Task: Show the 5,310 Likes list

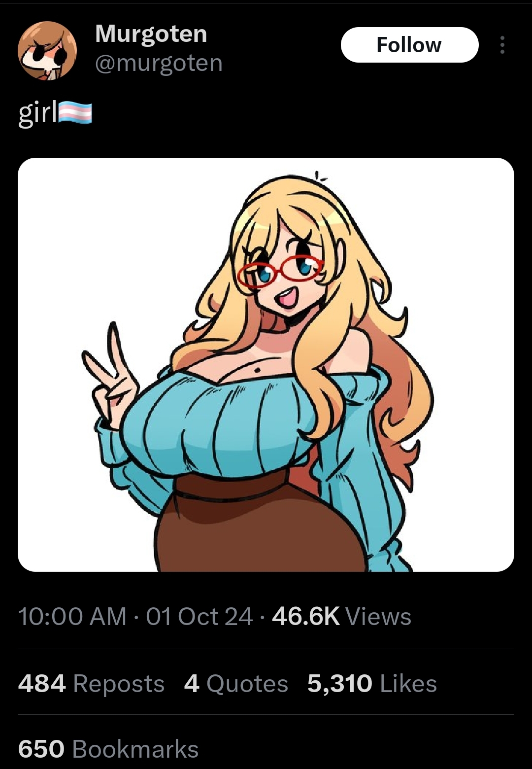Action: click(x=372, y=684)
